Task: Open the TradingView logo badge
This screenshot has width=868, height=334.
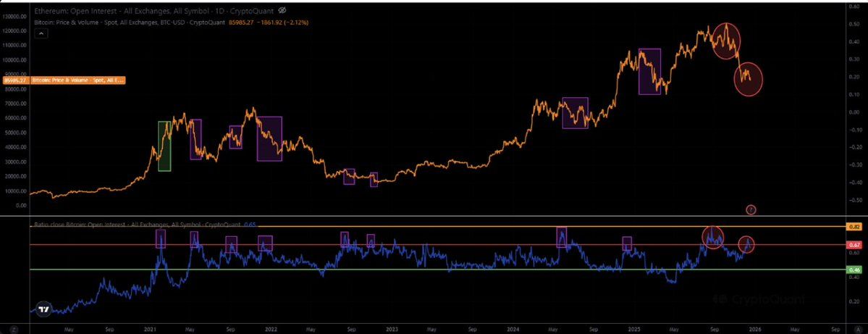Action: click(43, 309)
